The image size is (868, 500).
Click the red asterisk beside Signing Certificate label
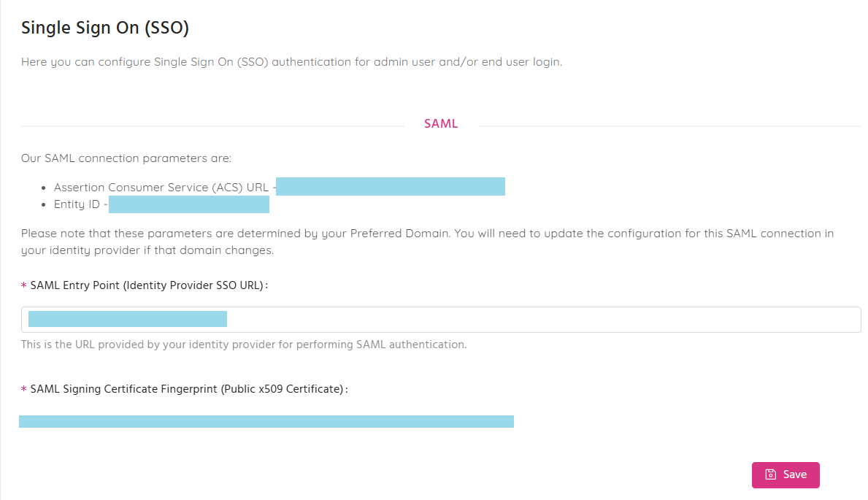tap(24, 389)
